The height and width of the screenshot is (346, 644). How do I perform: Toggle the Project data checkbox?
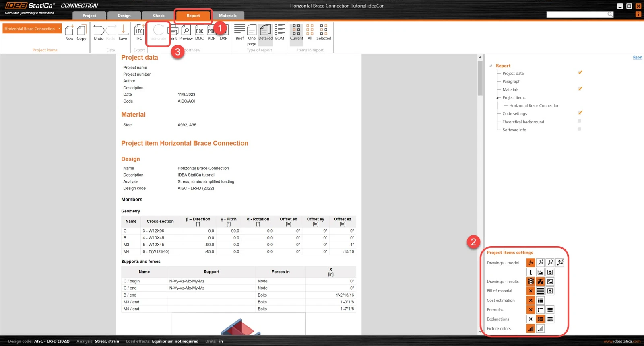point(580,73)
